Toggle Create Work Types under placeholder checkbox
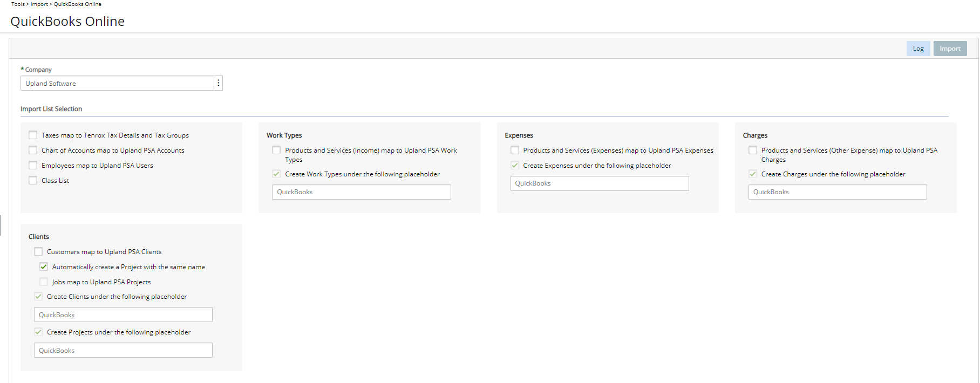980x383 pixels. 276,174
